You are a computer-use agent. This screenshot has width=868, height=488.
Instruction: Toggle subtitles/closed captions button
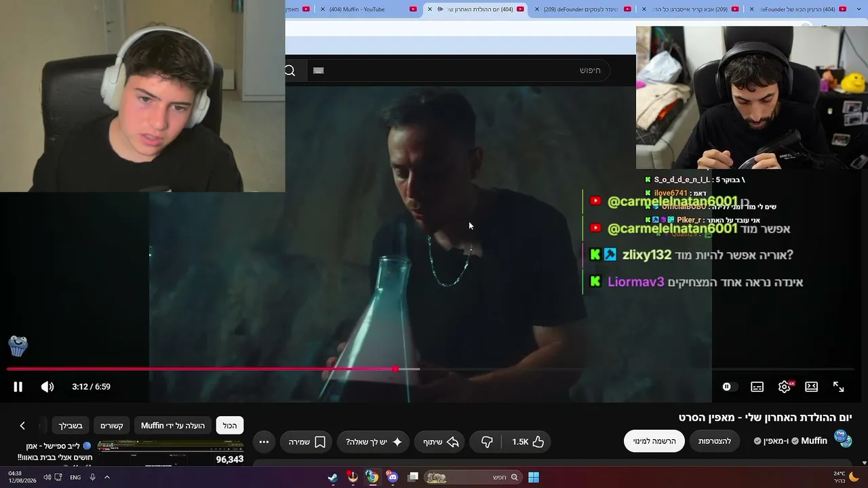tap(757, 387)
